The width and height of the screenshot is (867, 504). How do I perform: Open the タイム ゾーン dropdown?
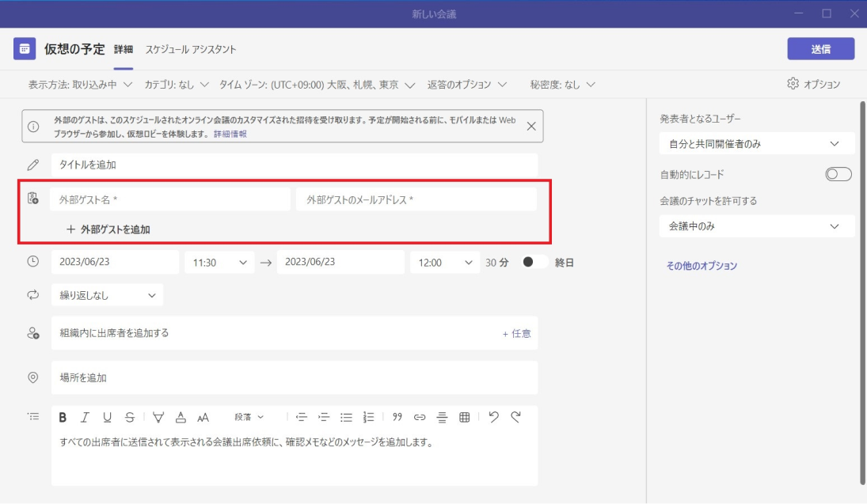317,85
